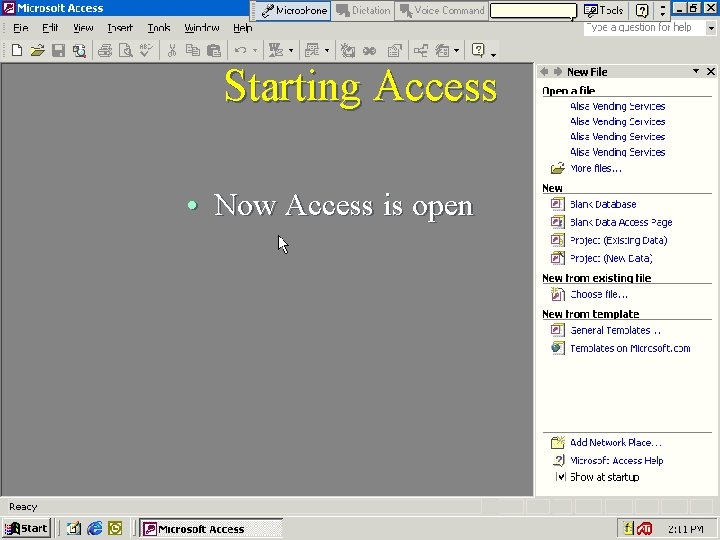Image resolution: width=720 pixels, height=540 pixels.
Task: Open the Toolbar Options arrow after Help
Action: point(493,54)
